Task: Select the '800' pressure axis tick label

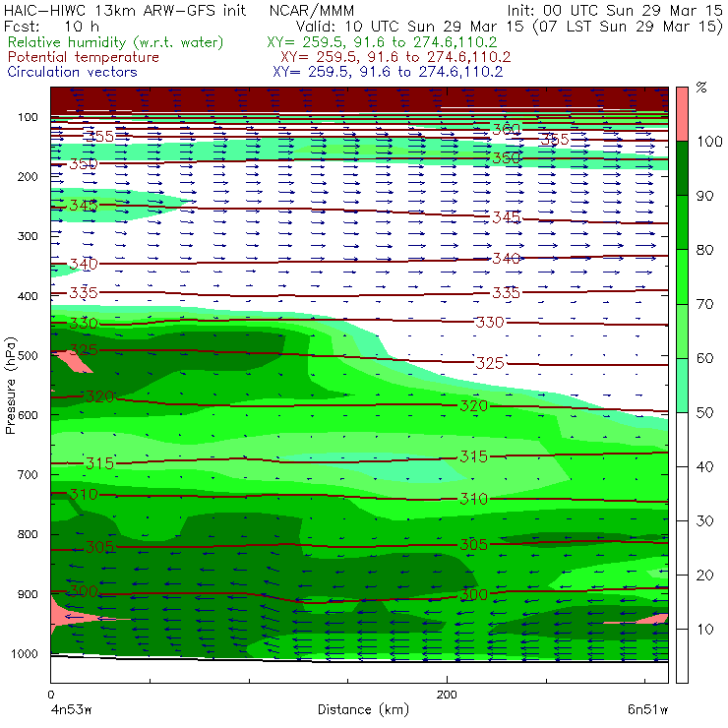Action: point(28,534)
